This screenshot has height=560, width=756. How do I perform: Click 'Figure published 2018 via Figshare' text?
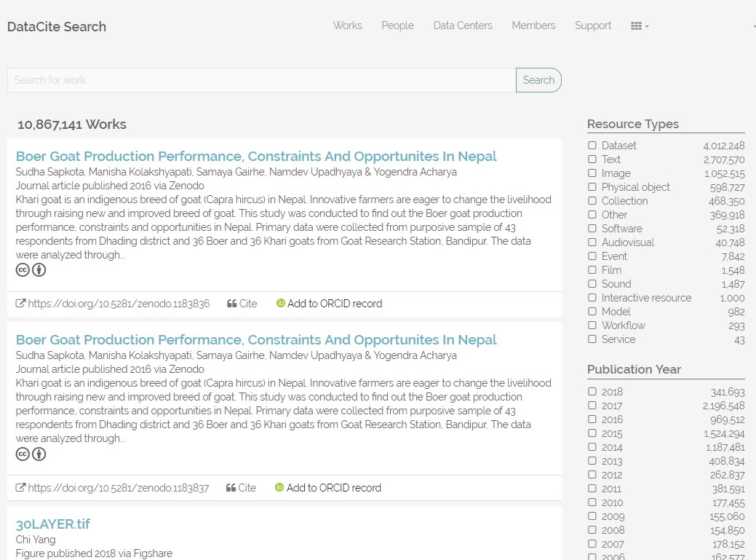pos(94,553)
